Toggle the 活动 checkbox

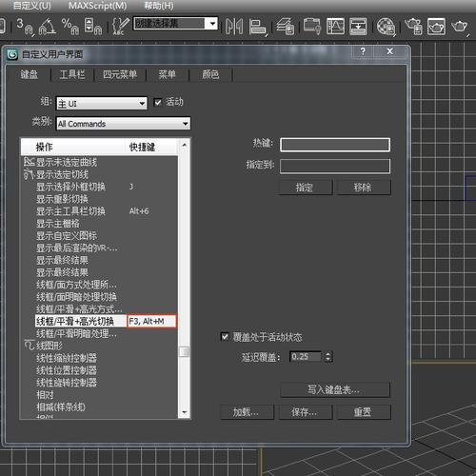(158, 102)
